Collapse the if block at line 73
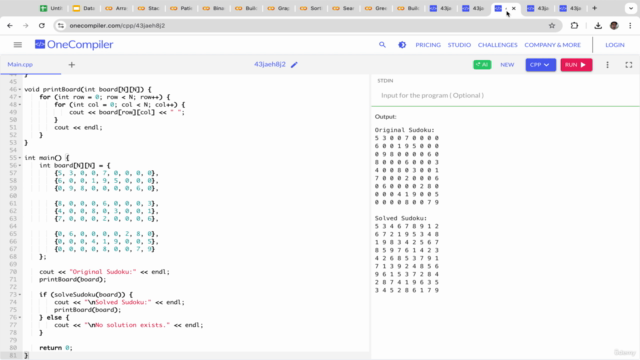Viewport: 640px width, 360px height. tap(20, 295)
